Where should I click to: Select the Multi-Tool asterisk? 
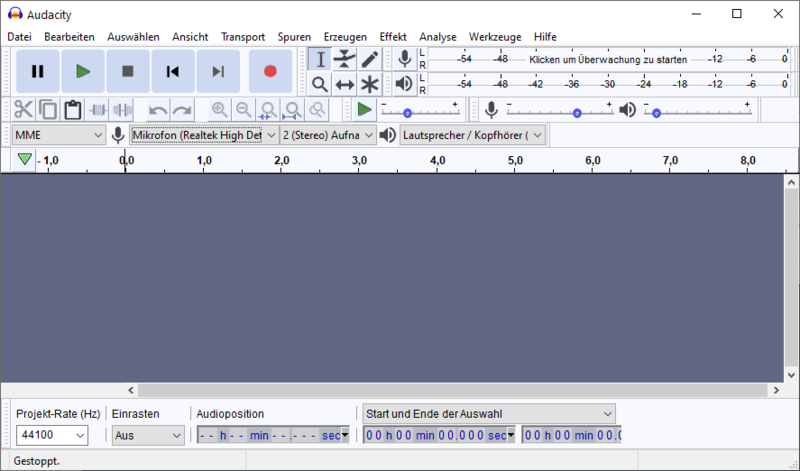[x=370, y=84]
